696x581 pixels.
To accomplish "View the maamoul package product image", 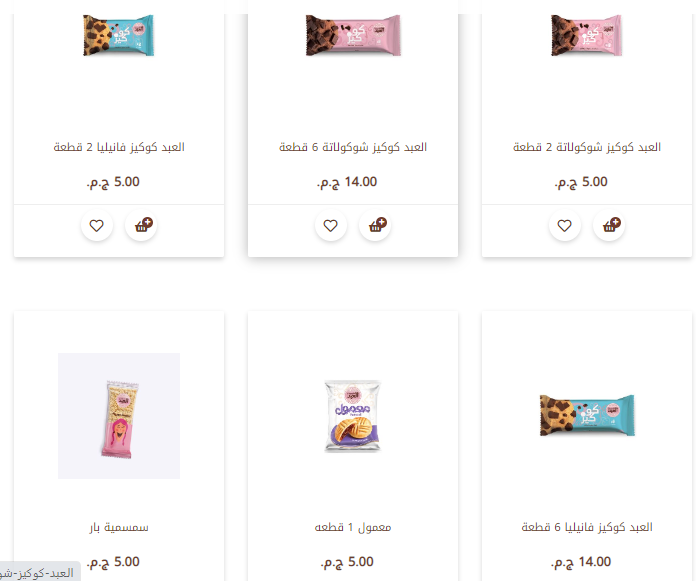I will pos(353,416).
